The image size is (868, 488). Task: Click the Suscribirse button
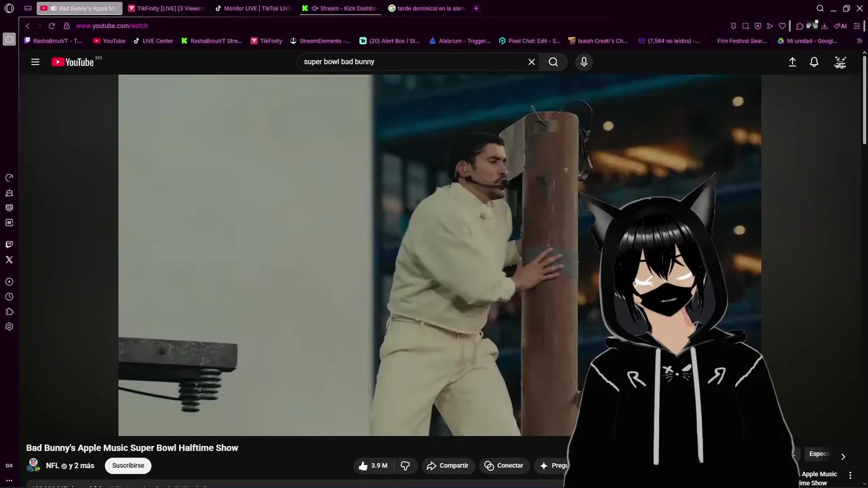click(x=128, y=466)
